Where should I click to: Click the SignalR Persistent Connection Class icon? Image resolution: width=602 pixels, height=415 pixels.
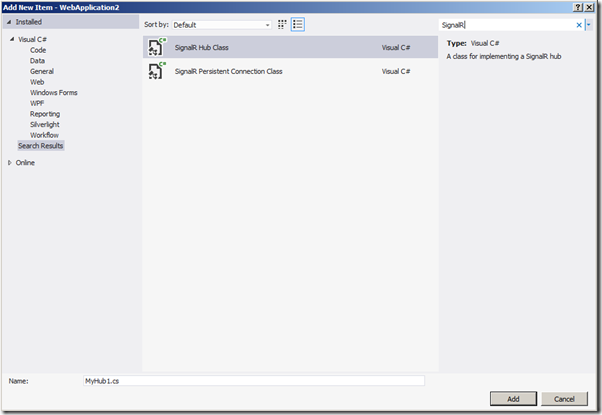[157, 71]
